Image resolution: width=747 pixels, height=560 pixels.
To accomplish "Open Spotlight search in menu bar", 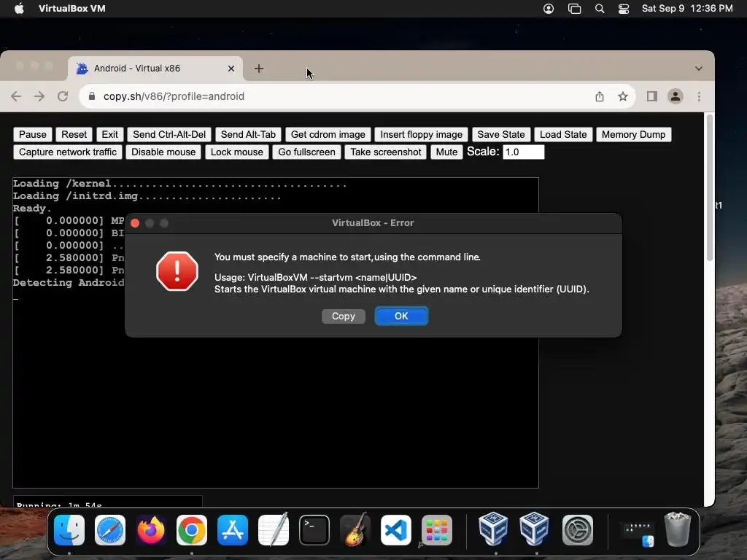I will 600,9.
